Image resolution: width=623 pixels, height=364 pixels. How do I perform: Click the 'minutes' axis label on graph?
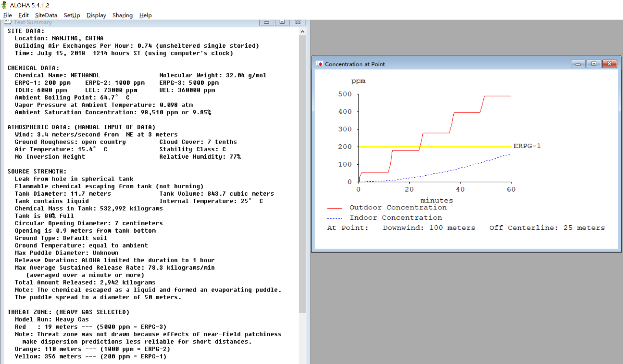pyautogui.click(x=437, y=200)
